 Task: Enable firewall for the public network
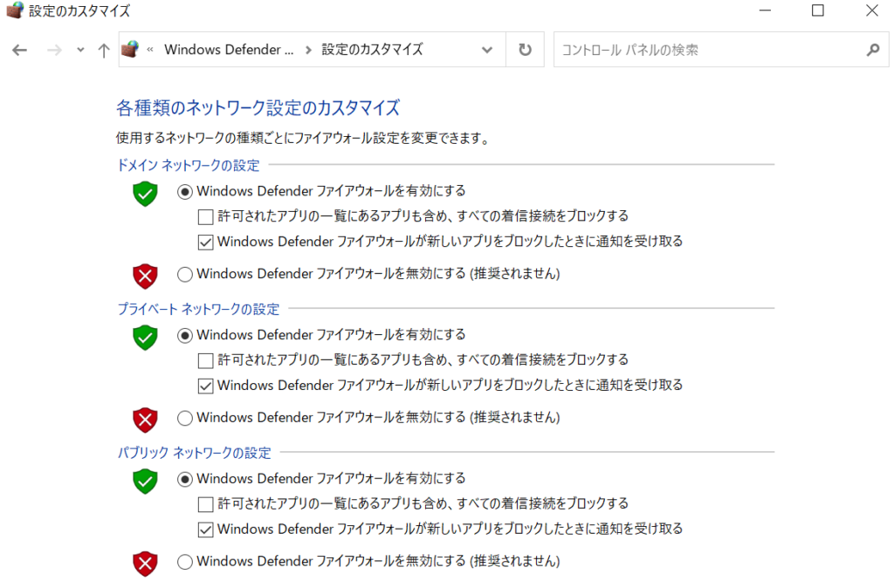tap(184, 479)
